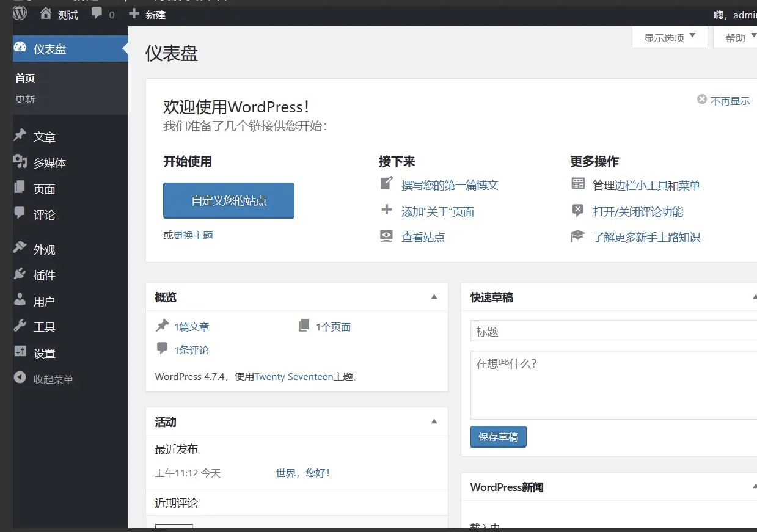
Task: Open the 添加"关于"页面 link
Action: pos(437,212)
